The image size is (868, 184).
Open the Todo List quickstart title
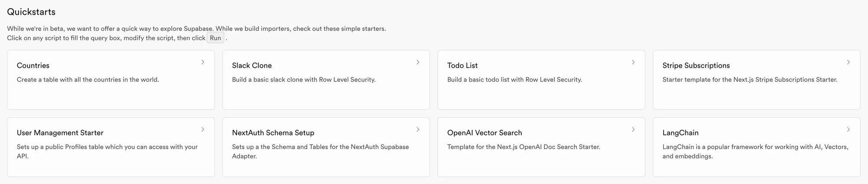(x=462, y=66)
